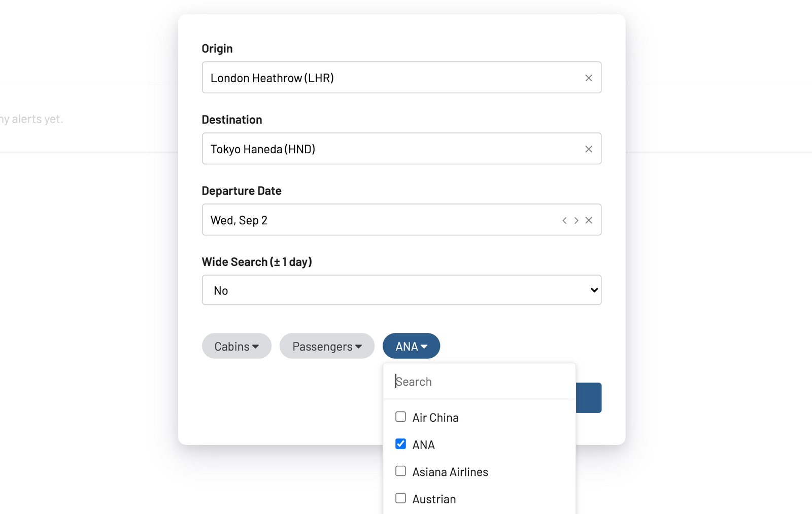Viewport: 812px width, 514px height.
Task: Clear the Departure Date with X icon
Action: pos(589,220)
